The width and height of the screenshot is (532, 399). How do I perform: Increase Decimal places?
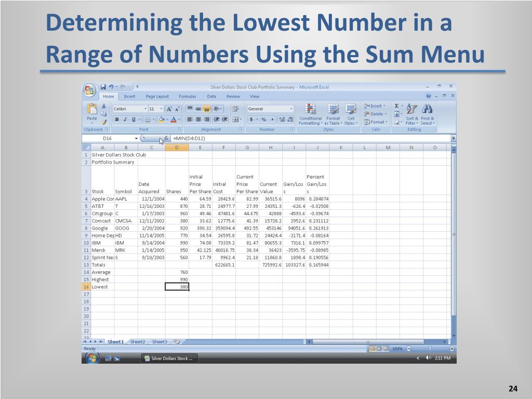click(282, 119)
